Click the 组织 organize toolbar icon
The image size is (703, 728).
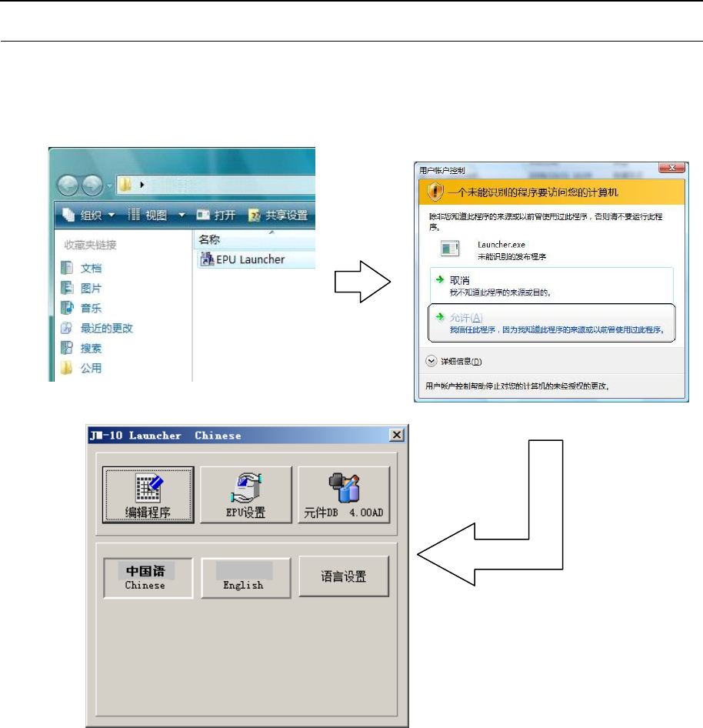coord(68,215)
